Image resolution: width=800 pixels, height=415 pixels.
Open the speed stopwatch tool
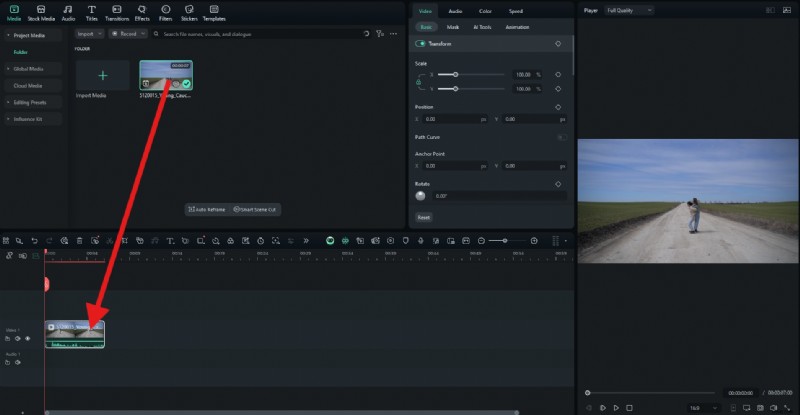(261, 241)
